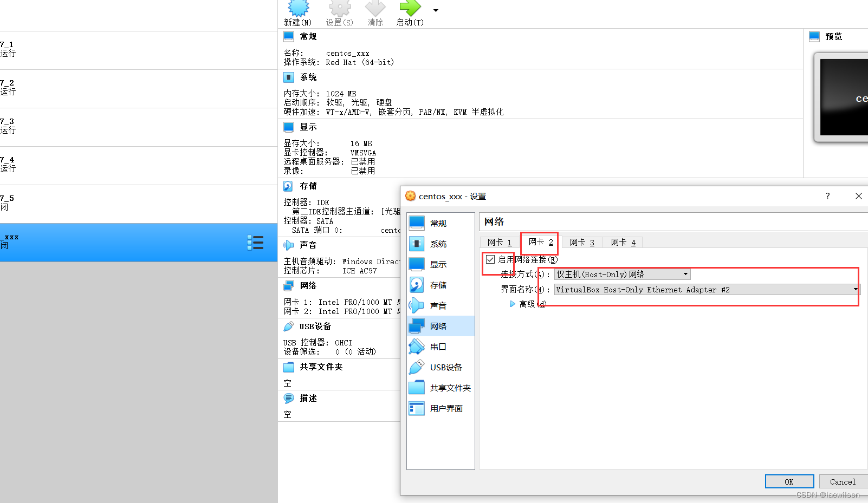Click the Display (显示) monitor icon in details pane
The width and height of the screenshot is (868, 503).
coord(289,127)
